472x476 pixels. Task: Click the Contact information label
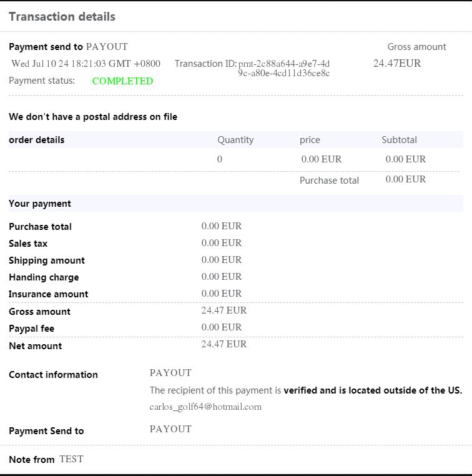[53, 375]
